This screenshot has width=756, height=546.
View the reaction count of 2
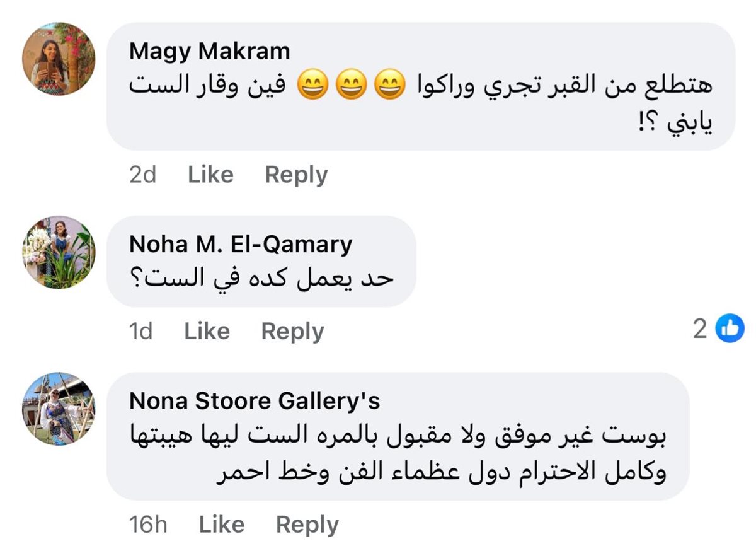click(x=700, y=328)
